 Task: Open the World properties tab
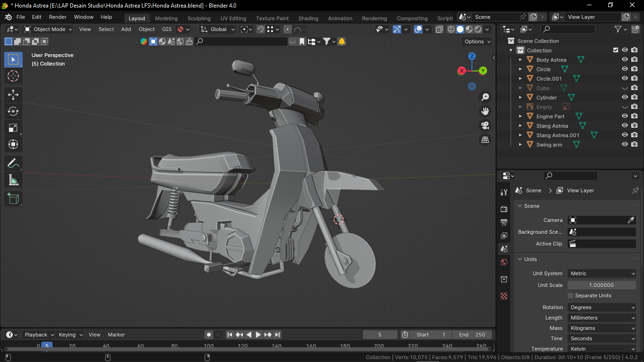504,262
